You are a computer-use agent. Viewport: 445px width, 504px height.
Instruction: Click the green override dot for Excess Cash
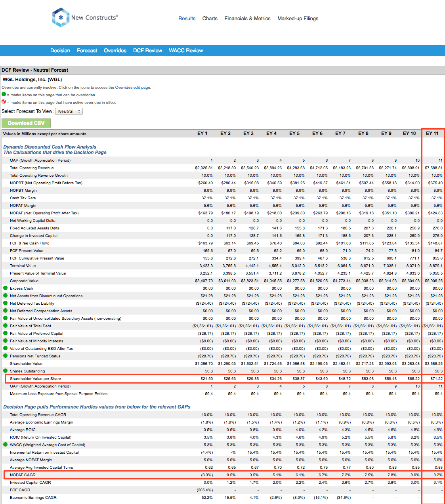point(6,288)
